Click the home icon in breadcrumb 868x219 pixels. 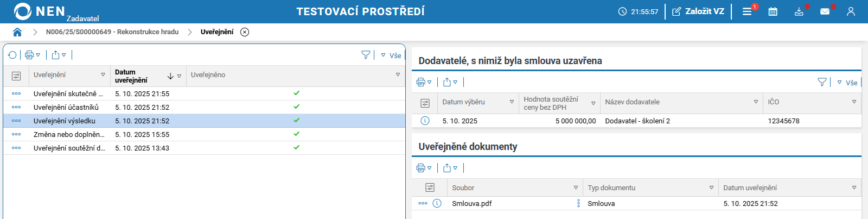click(x=17, y=32)
